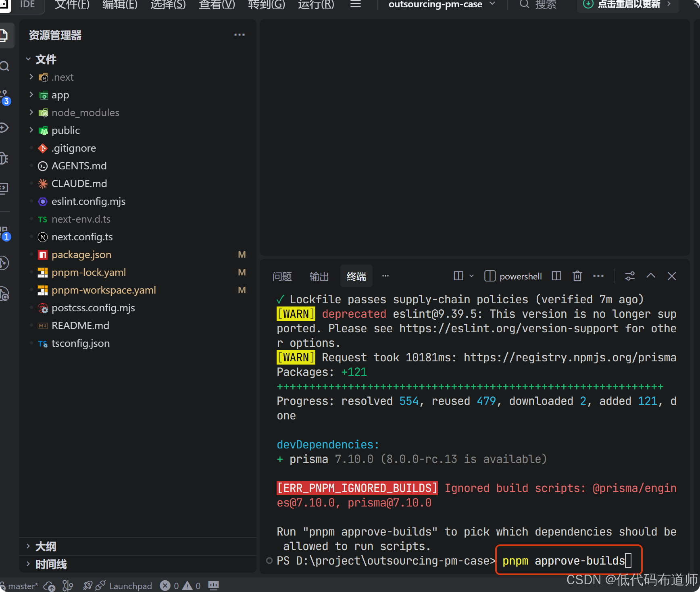Open source control icon with badge 3

5,97
